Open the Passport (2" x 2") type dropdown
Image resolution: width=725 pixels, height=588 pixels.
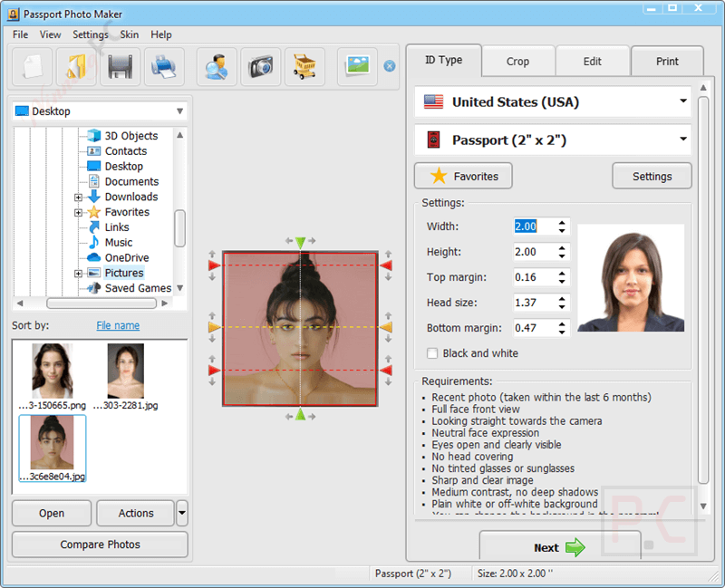click(x=553, y=140)
